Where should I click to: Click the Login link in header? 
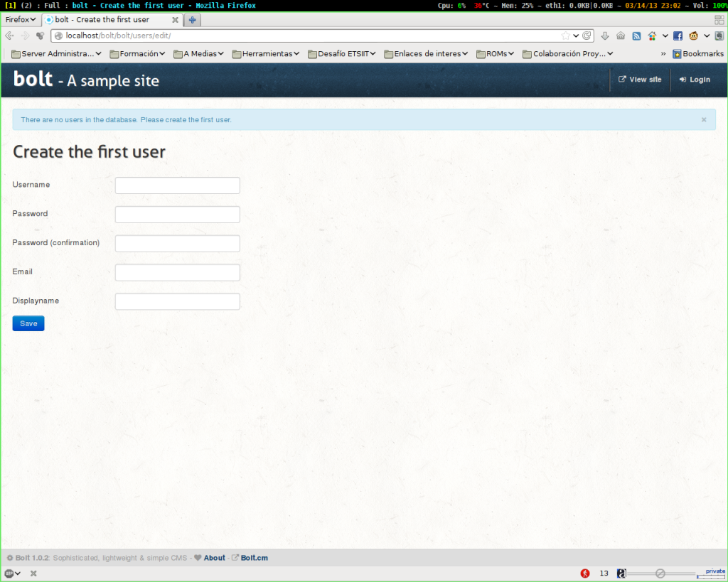695,80
